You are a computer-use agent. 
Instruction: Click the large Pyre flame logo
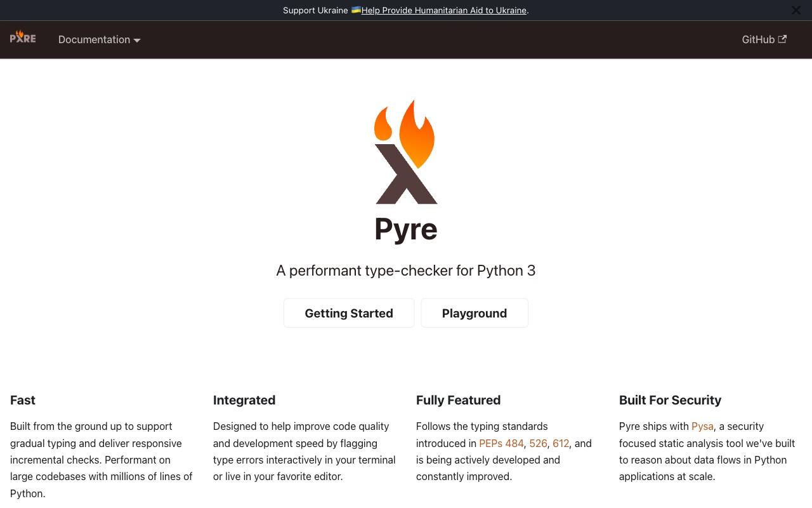click(x=406, y=152)
